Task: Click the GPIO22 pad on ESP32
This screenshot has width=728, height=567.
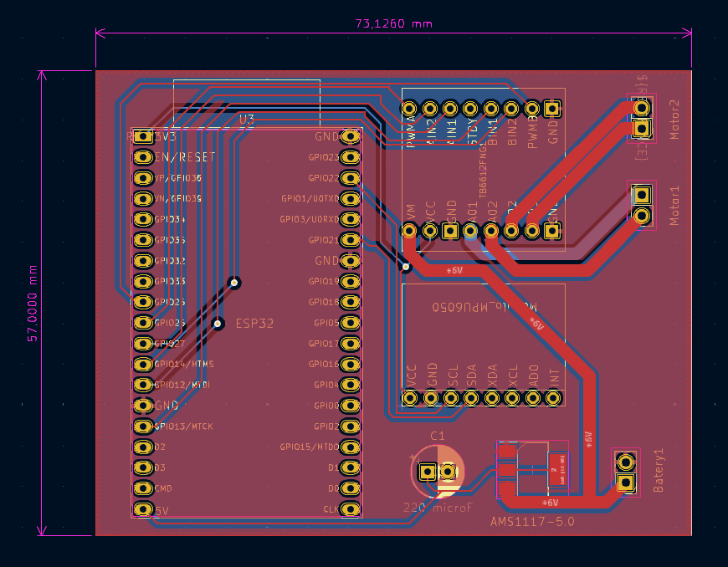Action: (350, 177)
